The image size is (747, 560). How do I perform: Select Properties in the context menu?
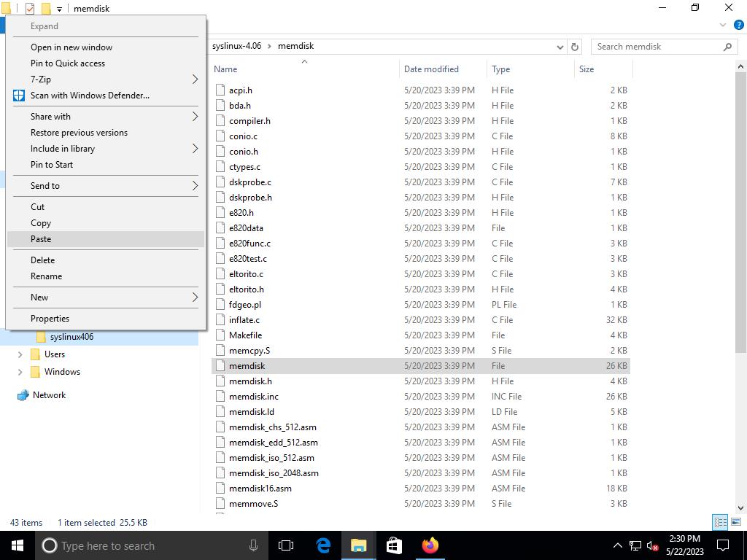[50, 319]
